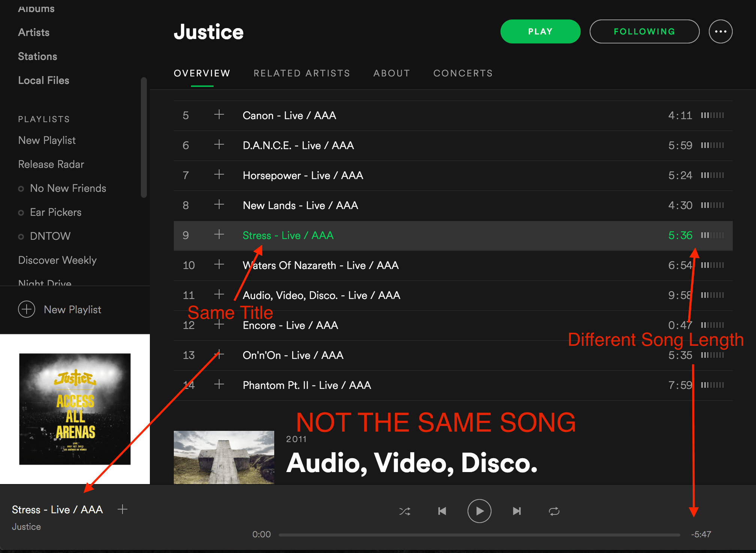Skip to previous track

point(442,511)
